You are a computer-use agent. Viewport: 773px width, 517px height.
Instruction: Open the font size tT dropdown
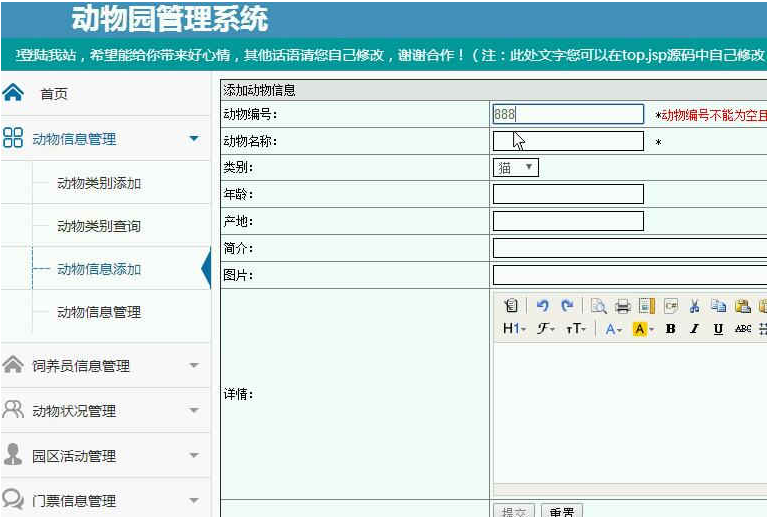coord(576,329)
